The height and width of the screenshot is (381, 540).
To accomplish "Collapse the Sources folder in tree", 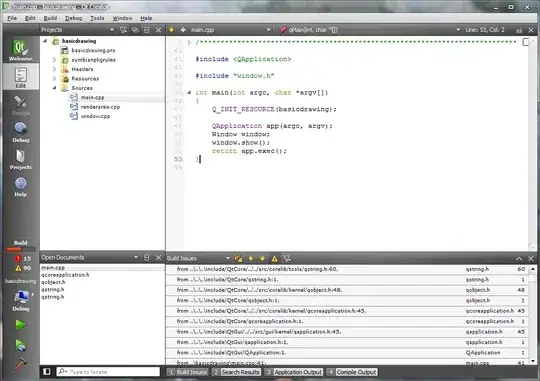I will click(54, 88).
